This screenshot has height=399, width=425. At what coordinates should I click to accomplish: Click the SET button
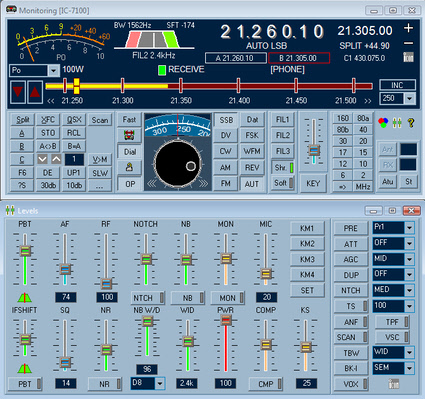click(307, 290)
